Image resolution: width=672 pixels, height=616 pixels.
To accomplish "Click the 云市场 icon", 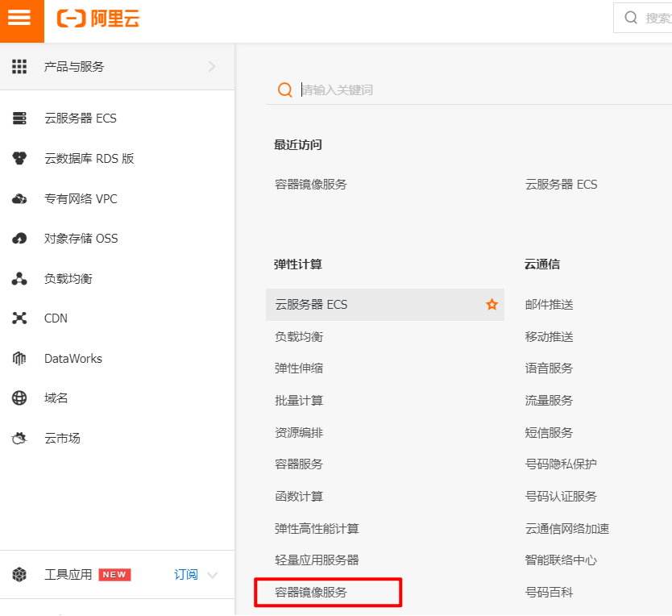I will (x=19, y=438).
